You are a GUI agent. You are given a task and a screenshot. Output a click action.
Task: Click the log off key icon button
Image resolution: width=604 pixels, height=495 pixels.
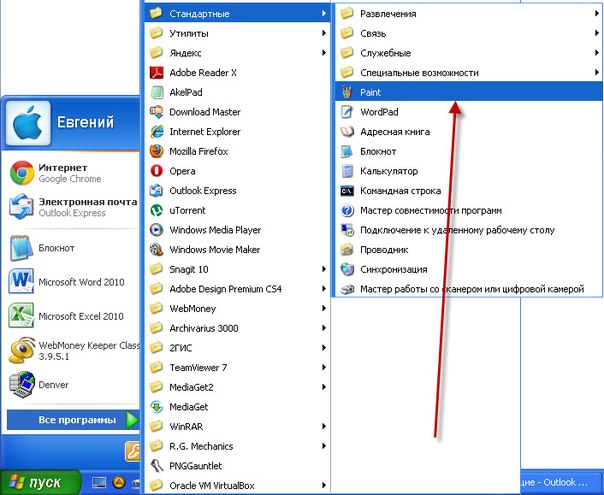pos(132,451)
